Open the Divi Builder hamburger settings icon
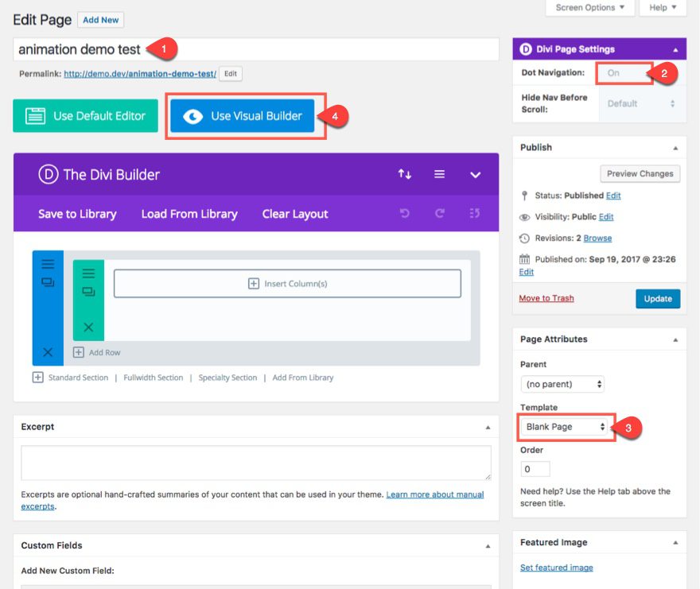This screenshot has height=589, width=700. [439, 174]
